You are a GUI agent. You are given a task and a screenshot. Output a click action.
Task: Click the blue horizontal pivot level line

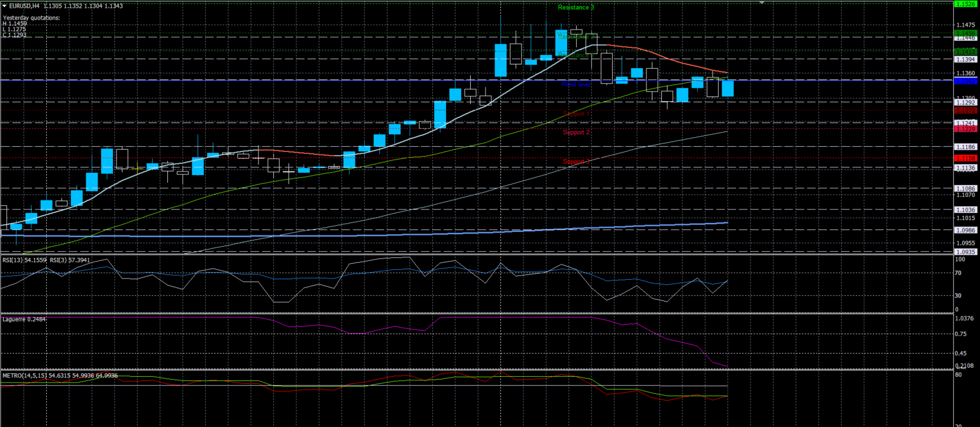477,80
